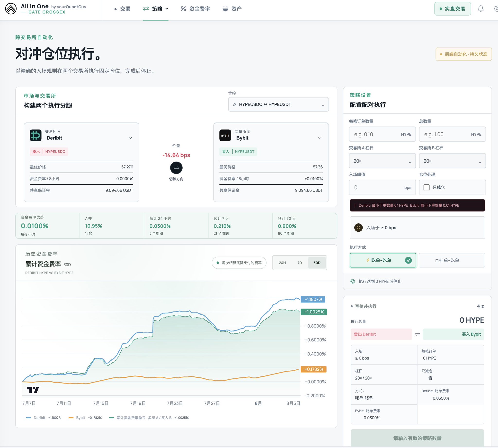Click the Bybit best price 57.36
498x448 pixels.
[x=318, y=167]
